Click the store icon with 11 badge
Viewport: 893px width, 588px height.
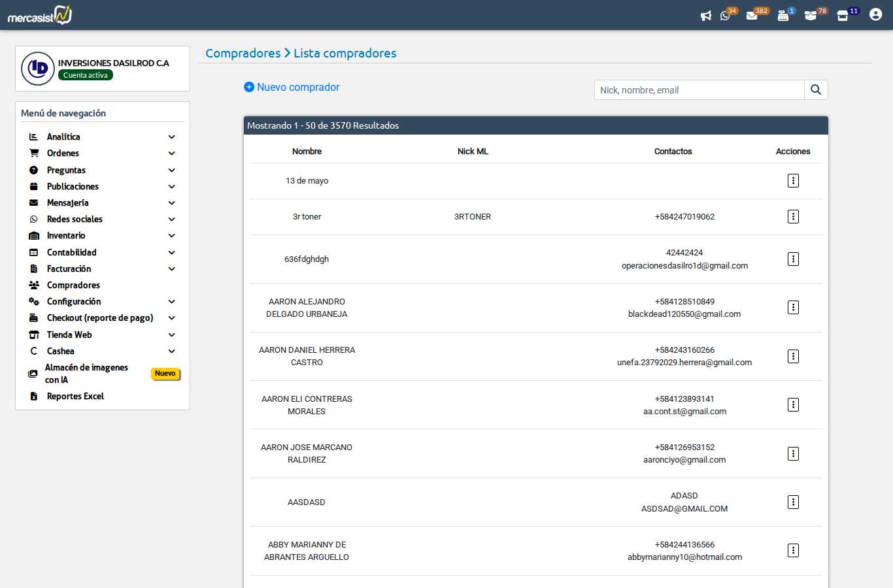click(843, 16)
